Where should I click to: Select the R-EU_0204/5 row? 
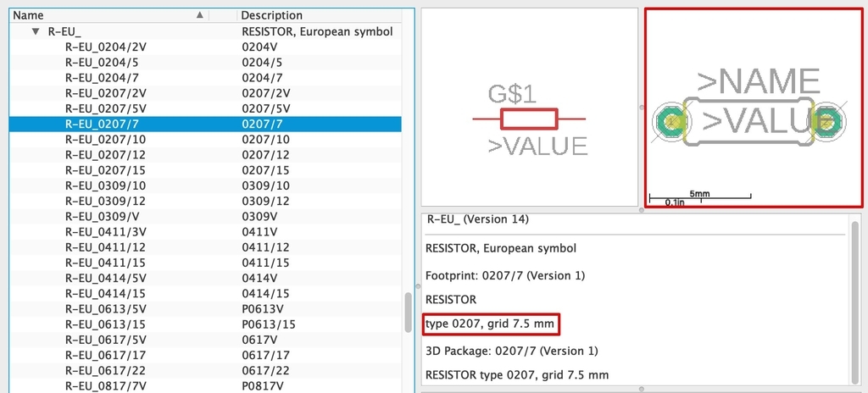click(205, 63)
